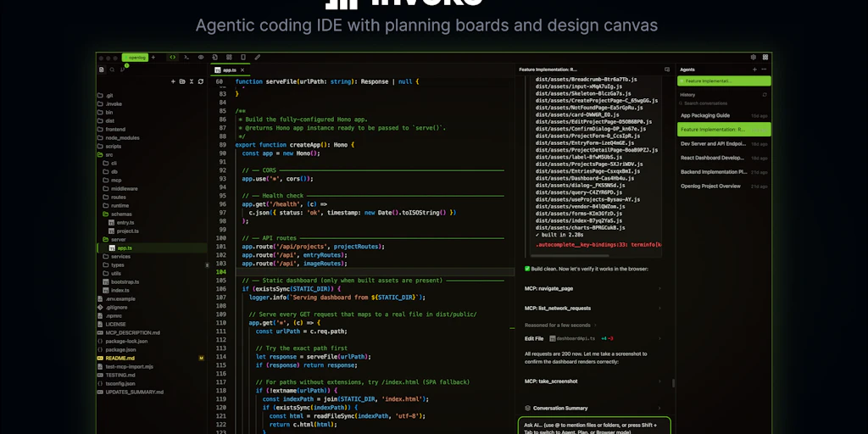Open Openlog Project Overview conversation
Screen dimensions: 868x434
pos(724,186)
